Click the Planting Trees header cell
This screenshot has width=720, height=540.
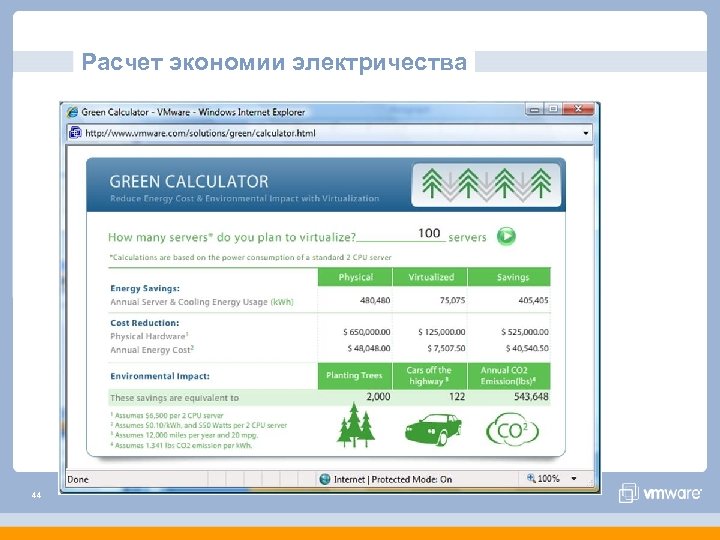(354, 376)
